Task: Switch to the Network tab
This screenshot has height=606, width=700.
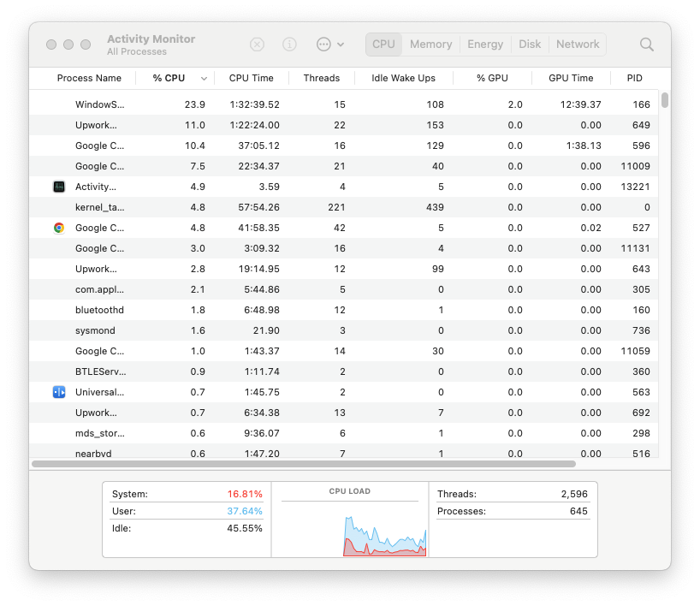Action: (x=577, y=44)
